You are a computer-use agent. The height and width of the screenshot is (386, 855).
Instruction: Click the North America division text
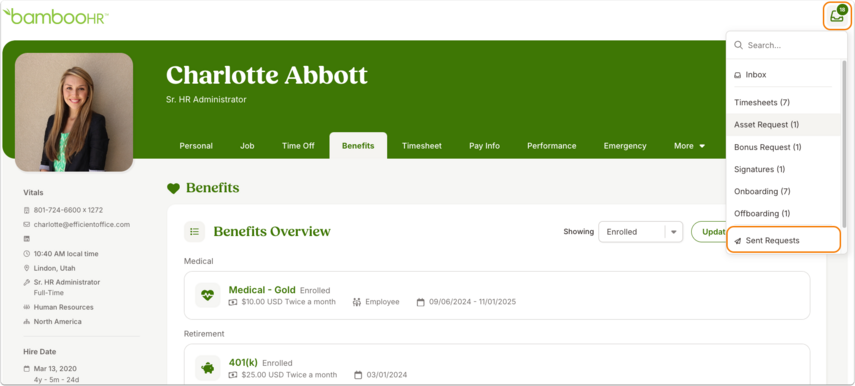point(58,322)
